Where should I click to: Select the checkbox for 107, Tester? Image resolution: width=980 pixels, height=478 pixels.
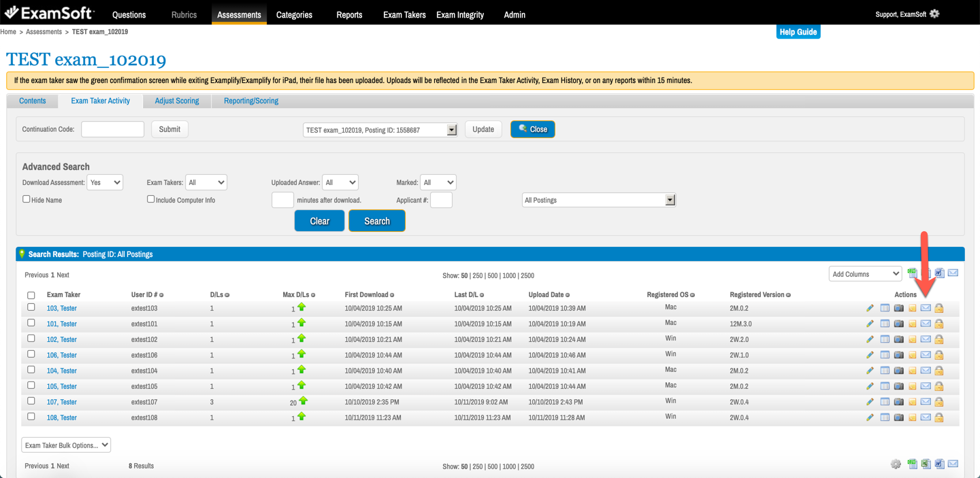31,401
